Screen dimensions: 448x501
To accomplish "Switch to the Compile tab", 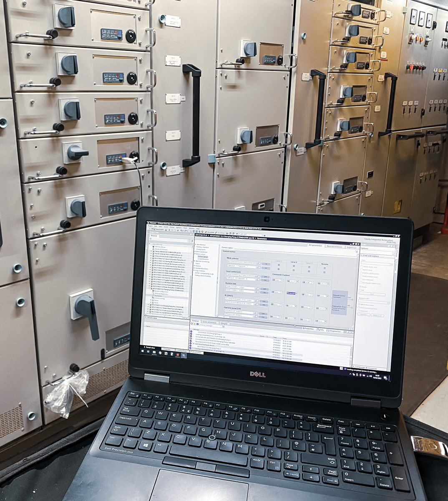I will click(x=224, y=324).
